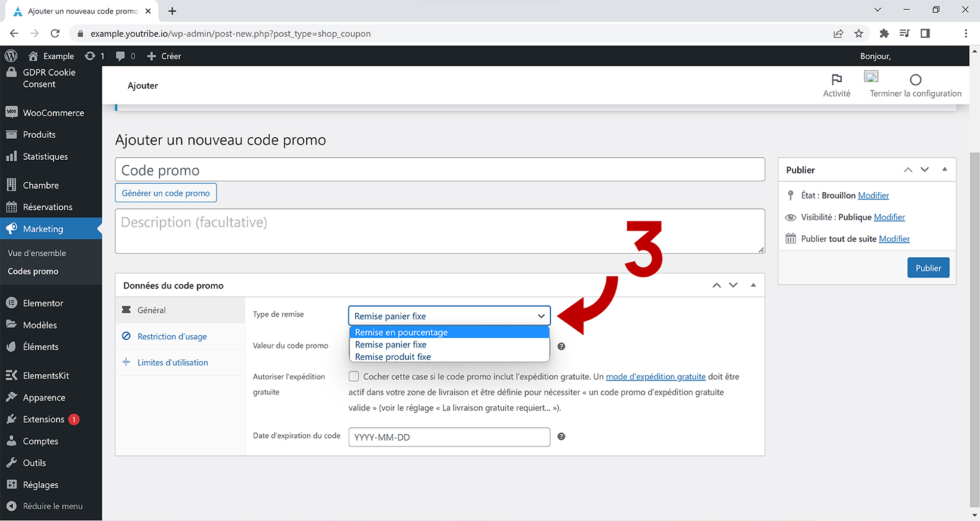Open the Activité flag icon

pyautogui.click(x=837, y=80)
